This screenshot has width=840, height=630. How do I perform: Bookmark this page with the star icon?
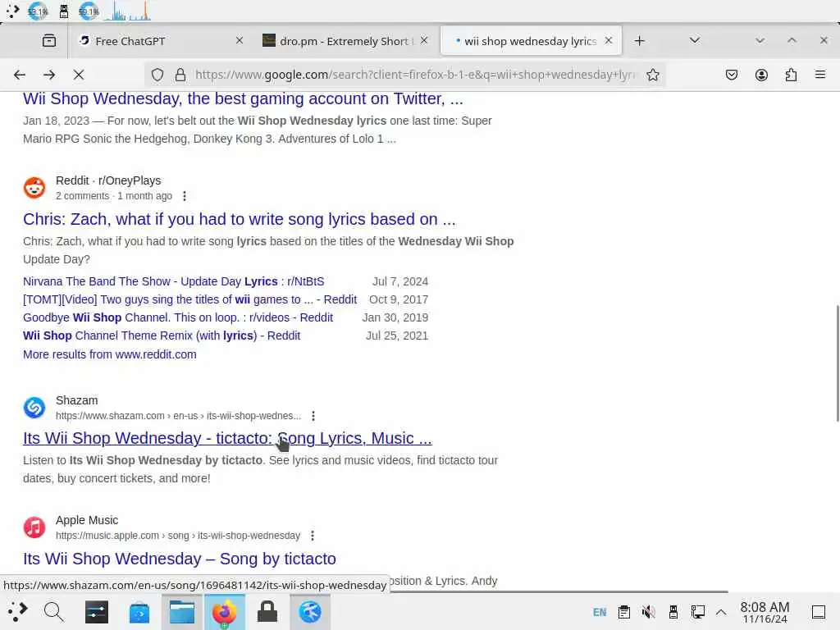pos(652,75)
